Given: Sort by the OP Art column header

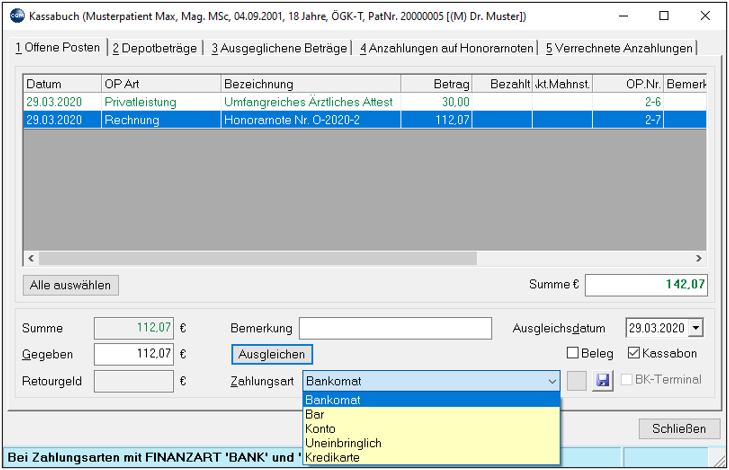Looking at the screenshot, I should (161, 84).
